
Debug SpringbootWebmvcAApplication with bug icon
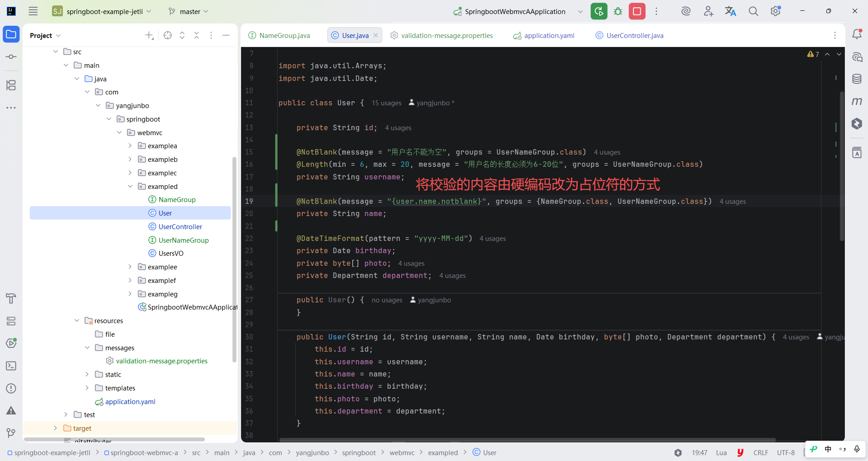(618, 11)
